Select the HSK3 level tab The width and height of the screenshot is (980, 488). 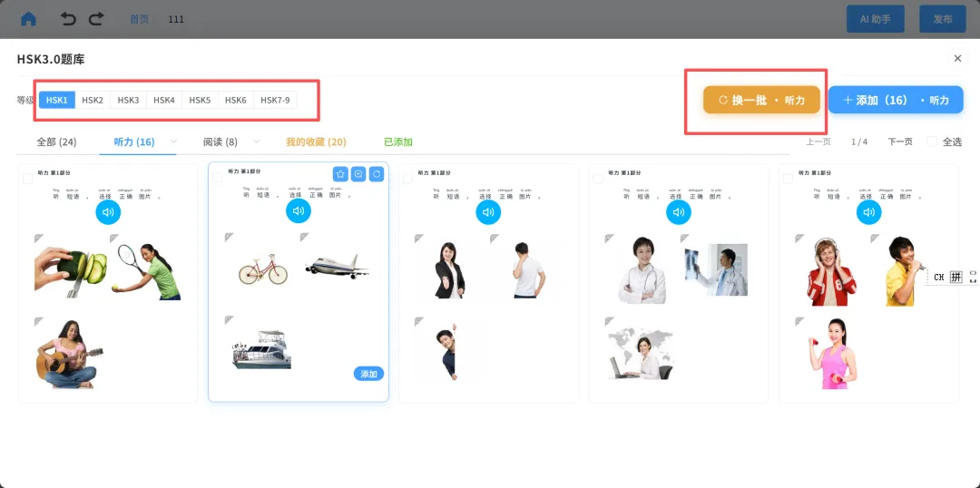[128, 100]
